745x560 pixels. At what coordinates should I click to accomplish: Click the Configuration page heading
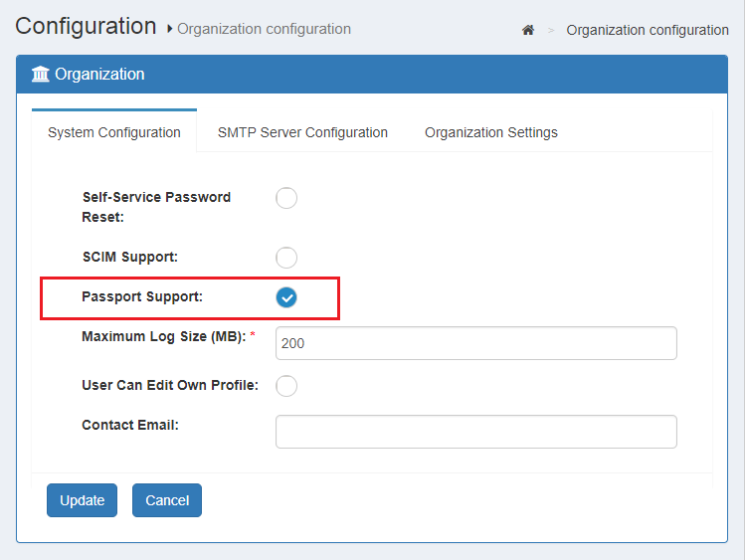86,26
